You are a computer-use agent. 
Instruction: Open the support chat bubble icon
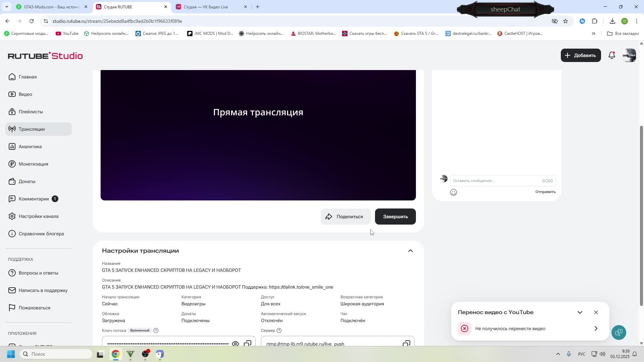pyautogui.click(x=619, y=332)
